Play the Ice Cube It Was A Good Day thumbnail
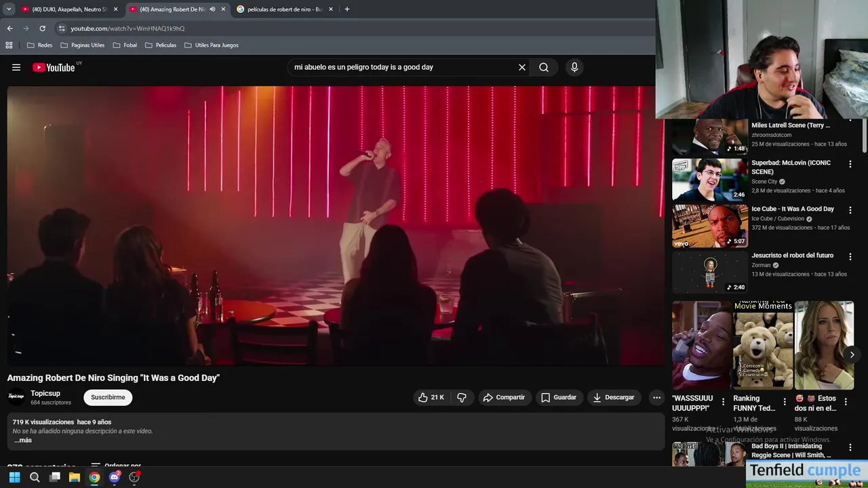868x488 pixels. [x=710, y=226]
